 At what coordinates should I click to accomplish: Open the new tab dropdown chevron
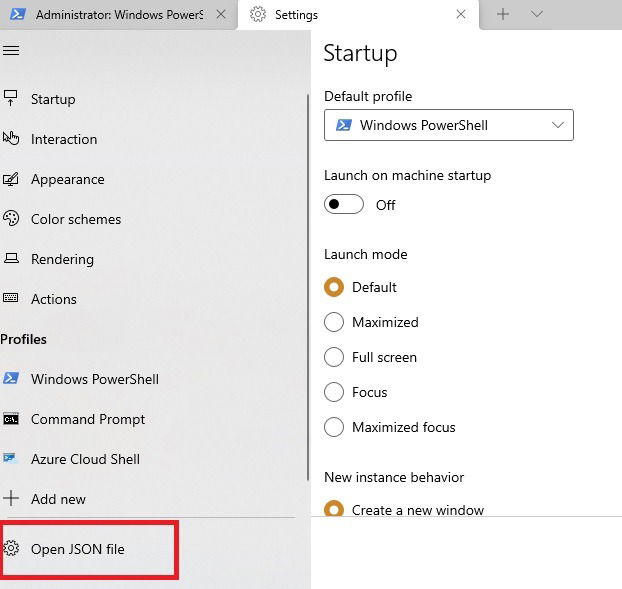(536, 14)
